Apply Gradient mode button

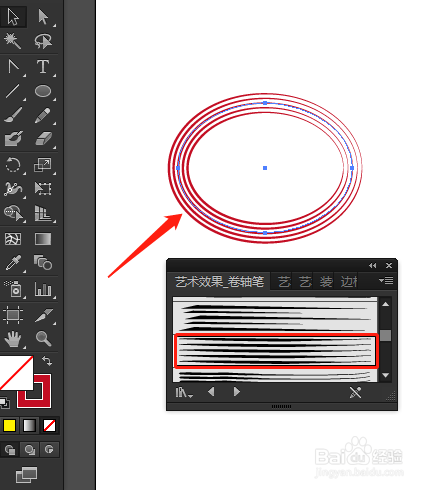29,426
